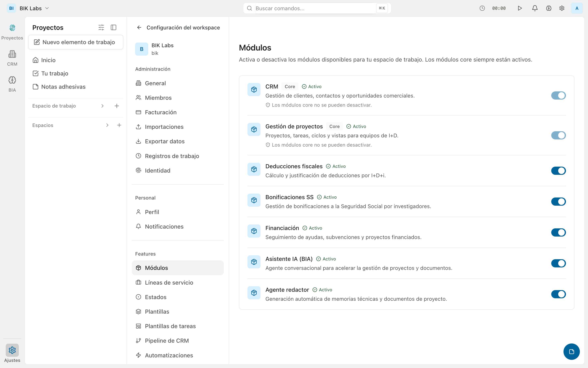
Task: Click the Core badge on CRM
Action: click(290, 87)
